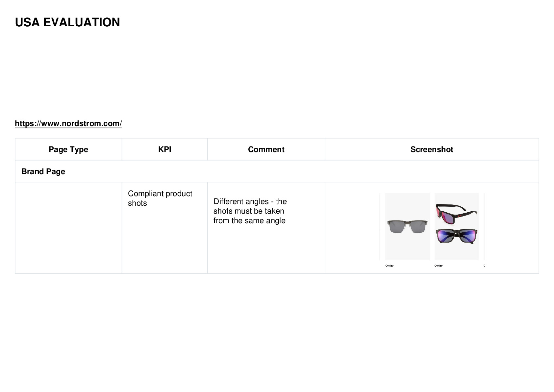Image resolution: width=554 pixels, height=392 pixels.
Task: Open the purple front-facing sunglasses image
Action: [456, 236]
